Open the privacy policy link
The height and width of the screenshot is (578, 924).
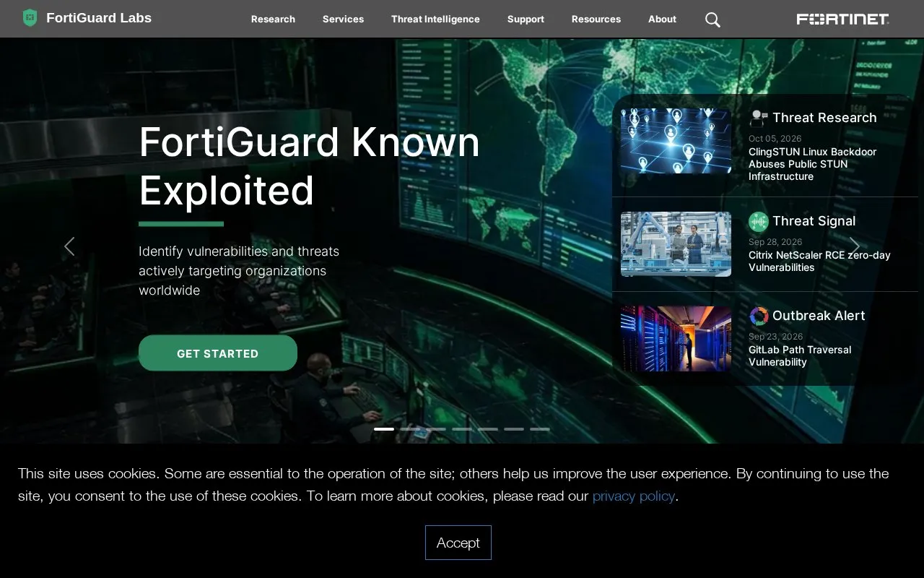pyautogui.click(x=634, y=496)
